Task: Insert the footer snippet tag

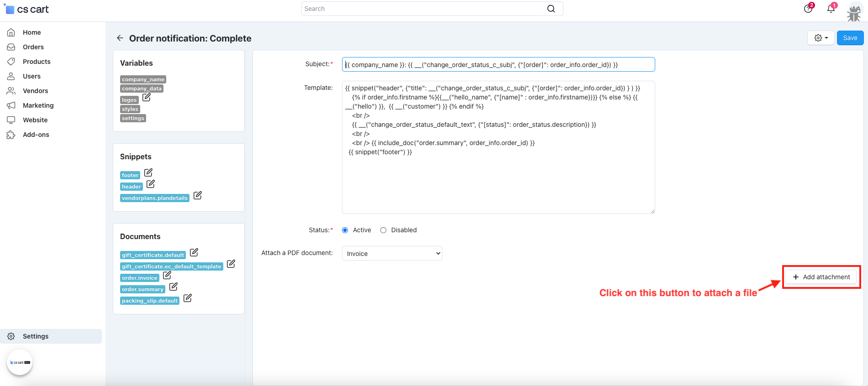Action: tap(130, 175)
